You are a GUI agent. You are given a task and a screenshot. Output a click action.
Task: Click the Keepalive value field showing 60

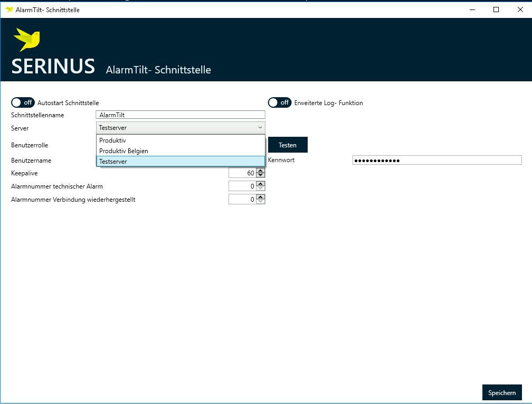(242, 173)
